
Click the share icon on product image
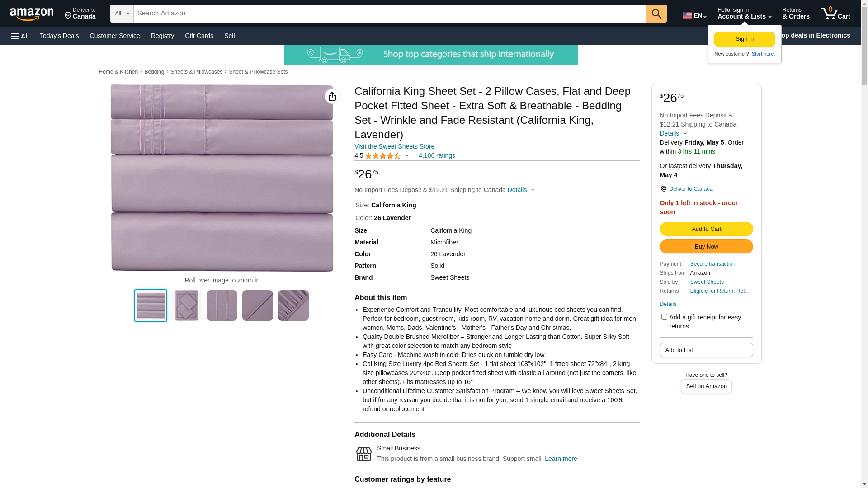pyautogui.click(x=332, y=96)
